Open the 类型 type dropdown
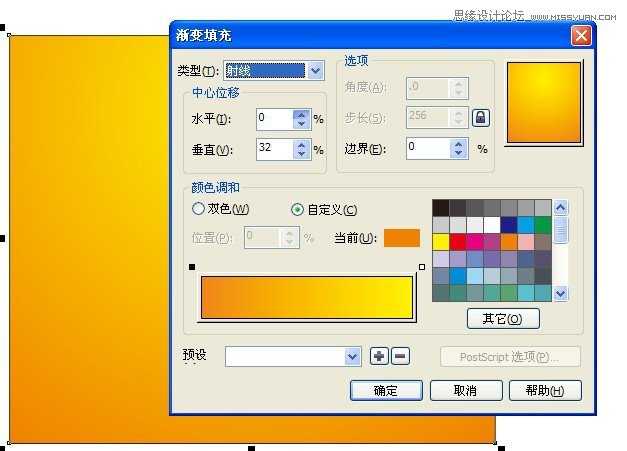The image size is (627, 451). tap(315, 71)
